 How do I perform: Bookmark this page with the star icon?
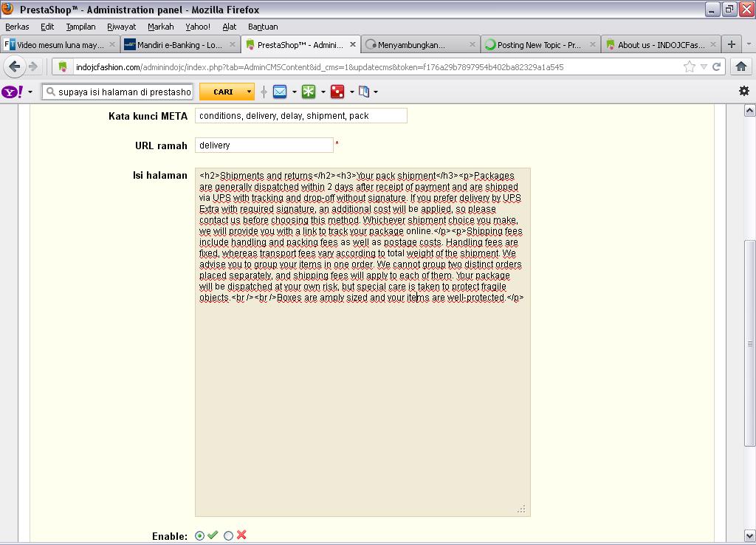pyautogui.click(x=690, y=66)
